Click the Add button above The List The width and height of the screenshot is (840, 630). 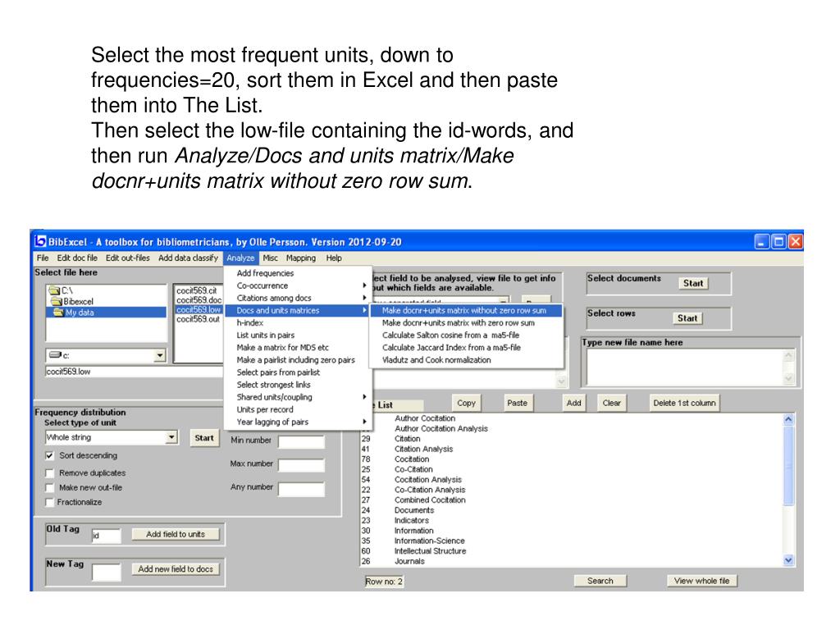573,403
